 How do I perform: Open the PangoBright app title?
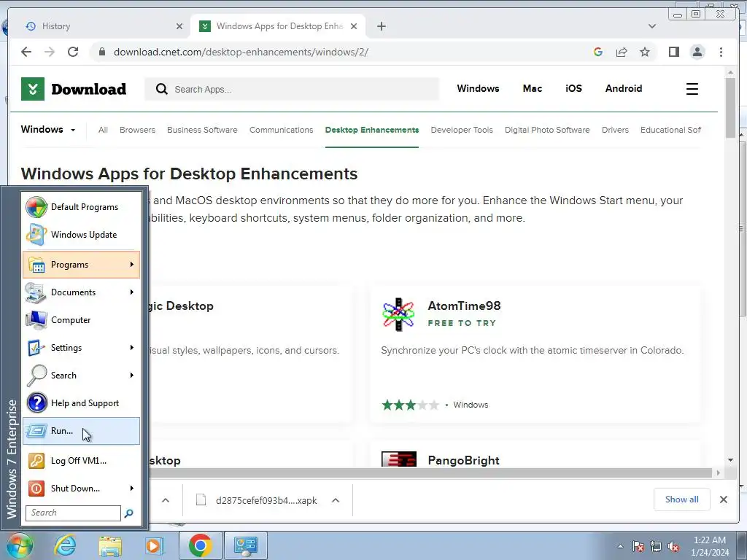click(463, 461)
